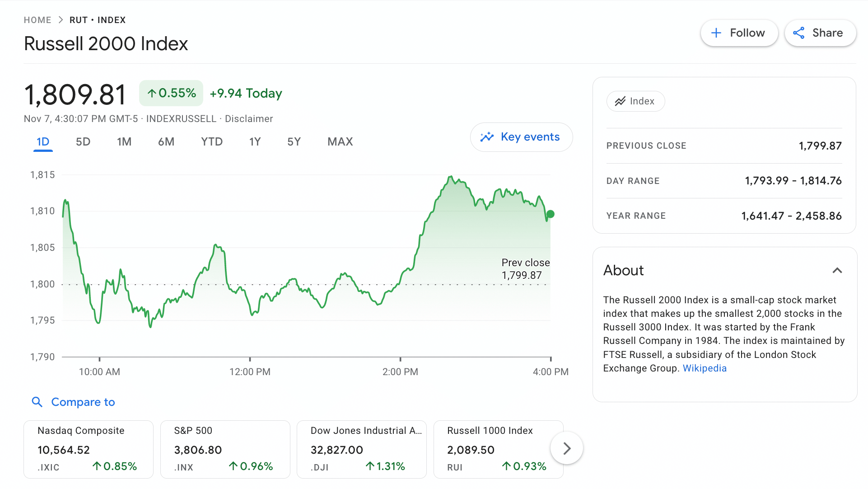Open the Nasdaq Composite card
The width and height of the screenshot is (868, 489).
tap(89, 449)
